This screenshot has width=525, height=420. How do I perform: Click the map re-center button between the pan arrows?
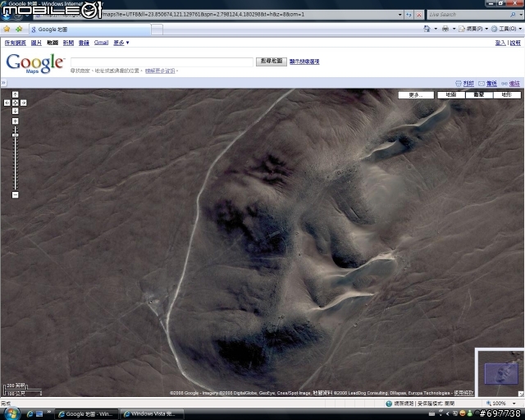[15, 103]
